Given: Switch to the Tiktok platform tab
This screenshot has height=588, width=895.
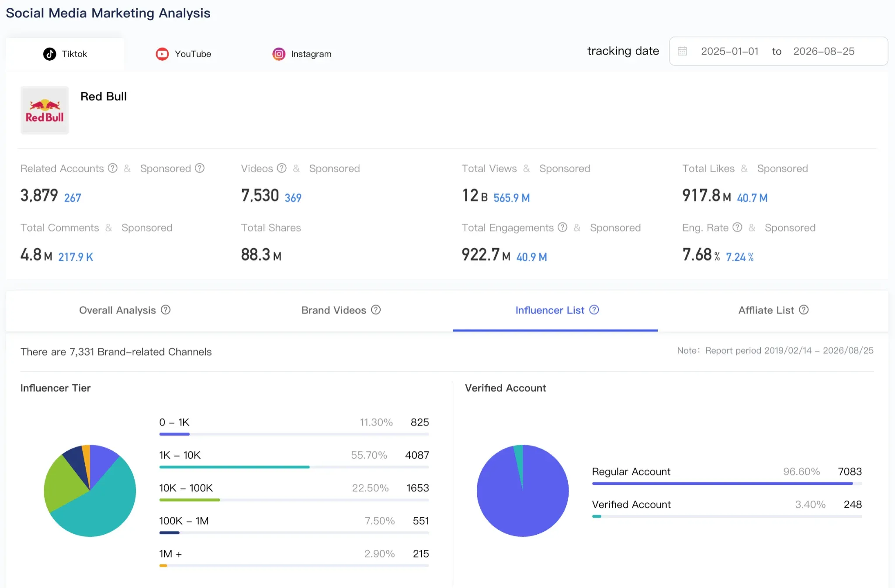Looking at the screenshot, I should point(65,54).
